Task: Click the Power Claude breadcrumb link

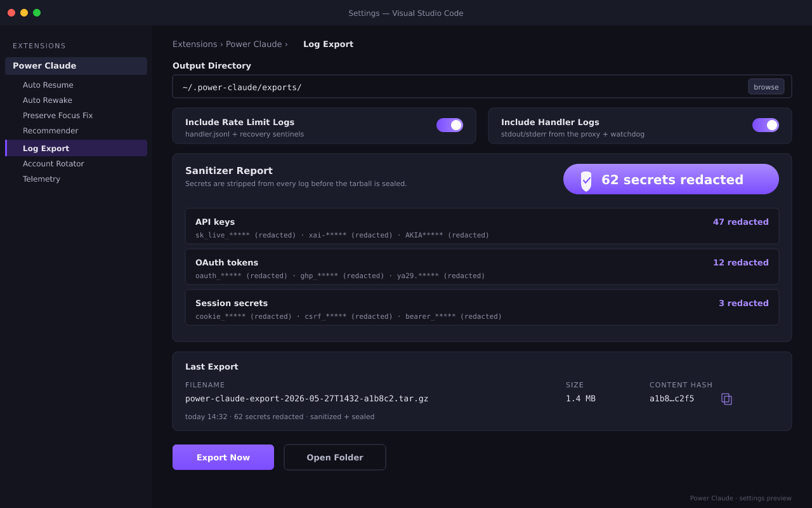Action: point(254,44)
